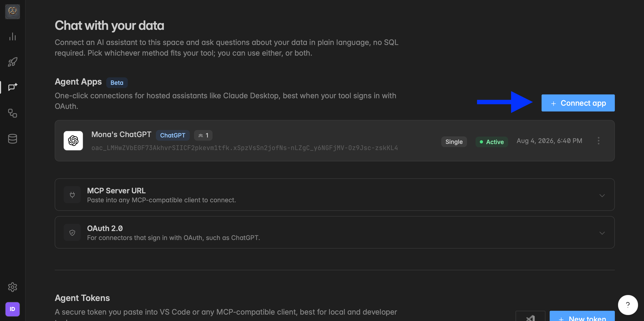
Task: Open the database sidebar icon
Action: tap(13, 139)
